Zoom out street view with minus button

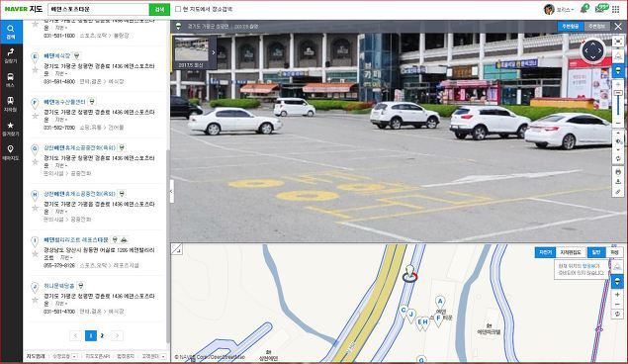click(x=618, y=123)
